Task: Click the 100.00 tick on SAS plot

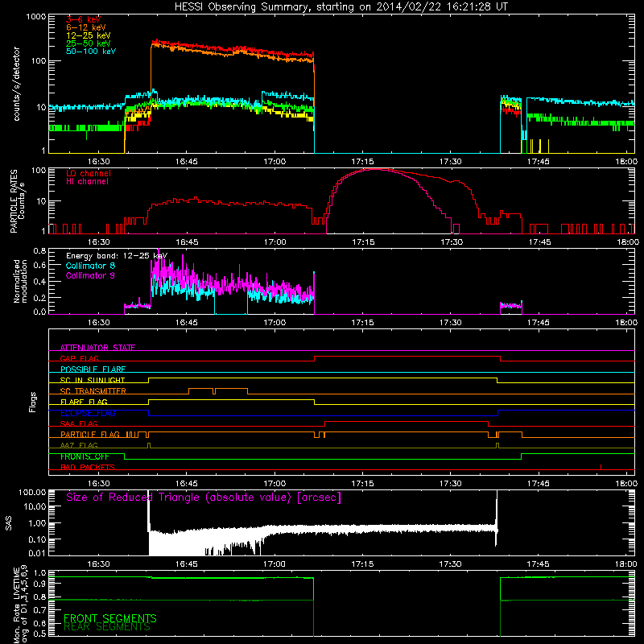Action: 32,492
